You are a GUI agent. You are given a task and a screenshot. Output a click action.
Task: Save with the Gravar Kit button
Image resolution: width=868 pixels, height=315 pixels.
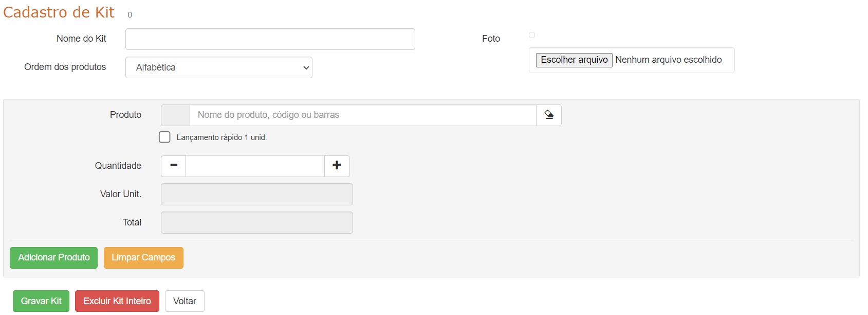click(41, 301)
